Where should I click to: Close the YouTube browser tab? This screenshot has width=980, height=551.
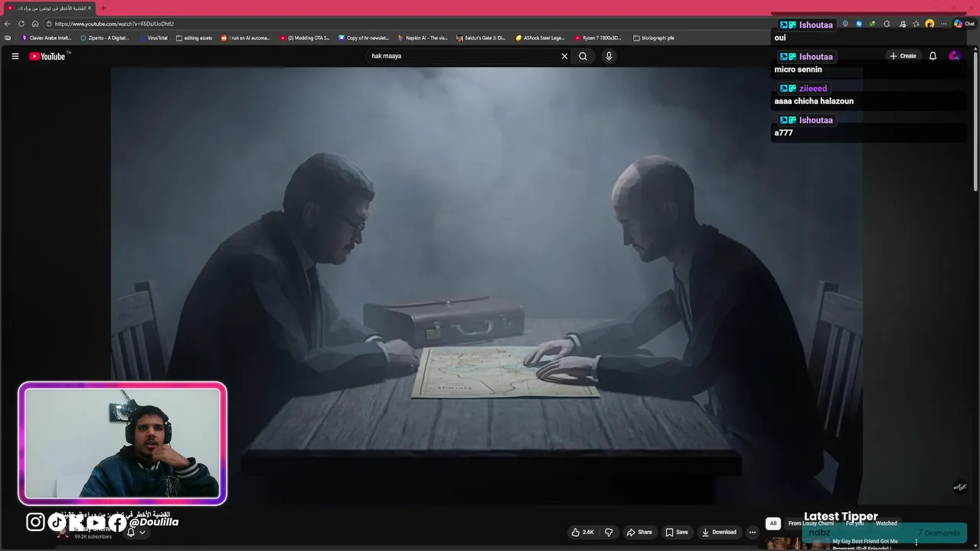89,8
